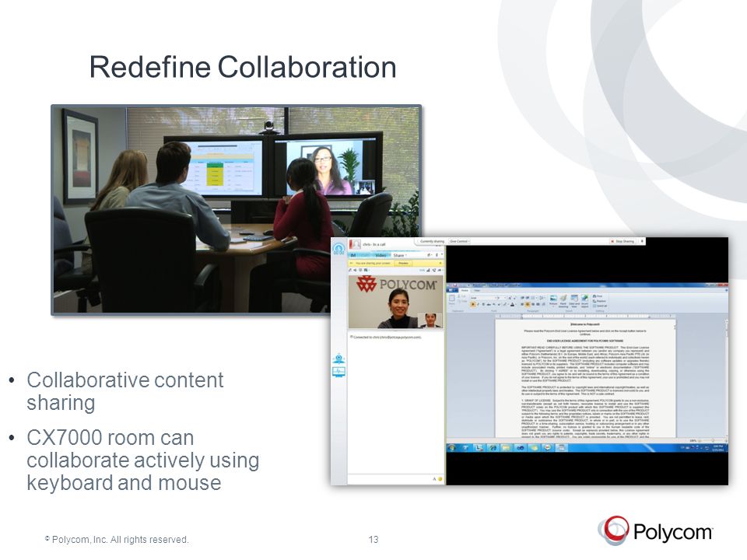Toggle Bold formatting in WordPad

pyautogui.click(x=473, y=304)
